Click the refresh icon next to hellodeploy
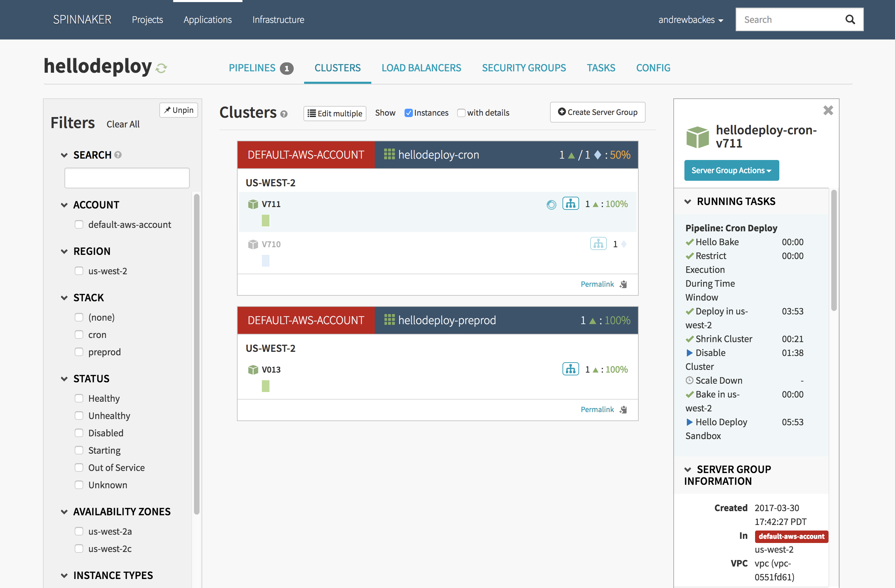Image resolution: width=895 pixels, height=588 pixels. [x=161, y=68]
